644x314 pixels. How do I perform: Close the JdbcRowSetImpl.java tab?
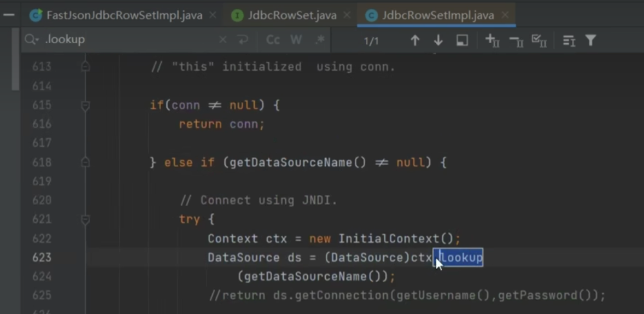(505, 15)
